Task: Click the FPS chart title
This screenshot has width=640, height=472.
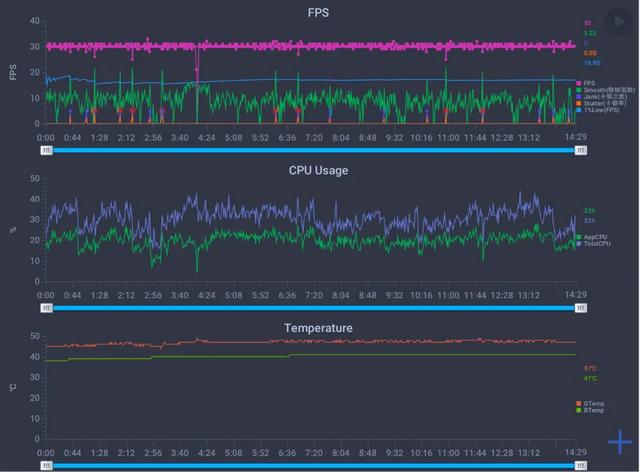Action: pyautogui.click(x=318, y=13)
